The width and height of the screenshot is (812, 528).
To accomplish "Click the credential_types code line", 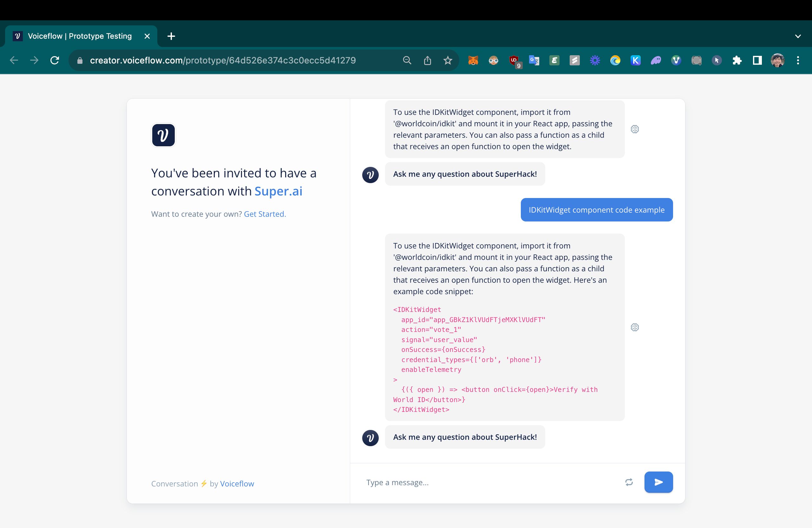I will click(x=471, y=360).
